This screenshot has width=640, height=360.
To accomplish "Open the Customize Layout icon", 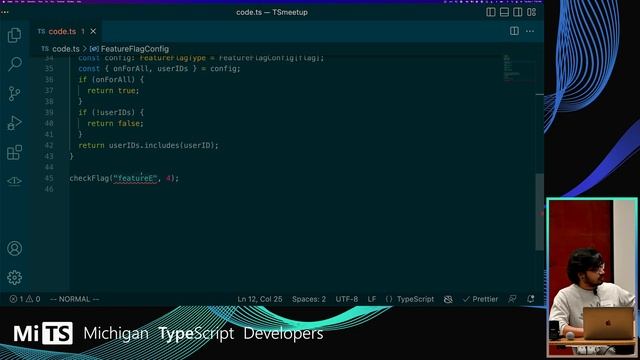I will (531, 12).
